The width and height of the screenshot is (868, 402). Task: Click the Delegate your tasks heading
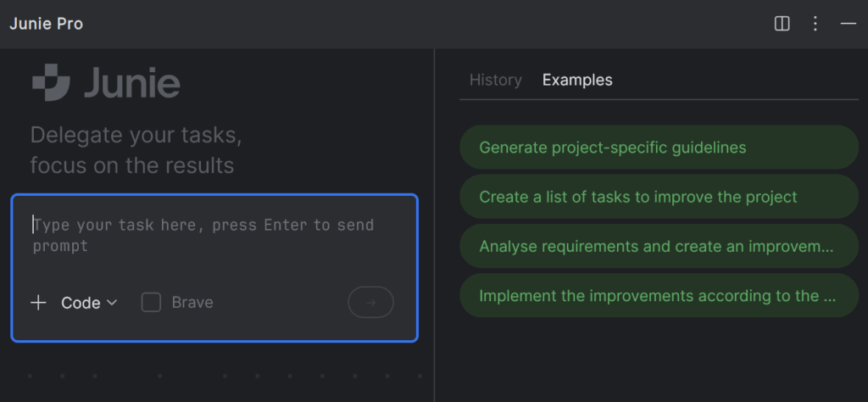point(136,150)
